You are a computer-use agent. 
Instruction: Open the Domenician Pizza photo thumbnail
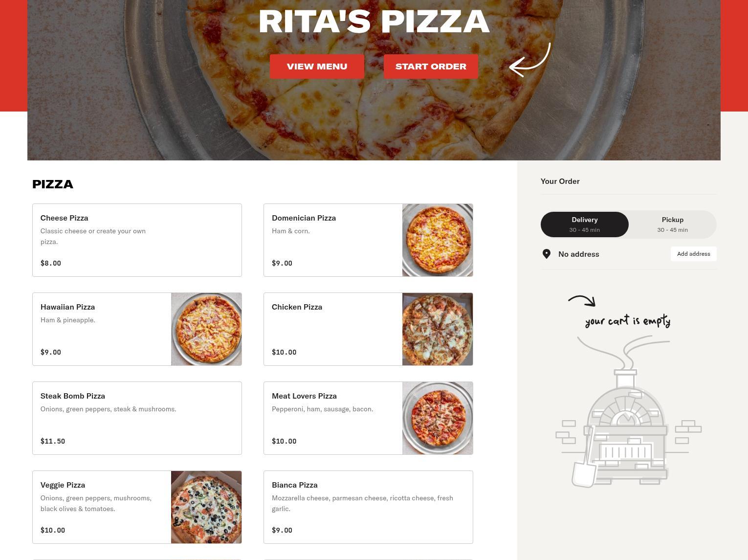[x=438, y=240]
